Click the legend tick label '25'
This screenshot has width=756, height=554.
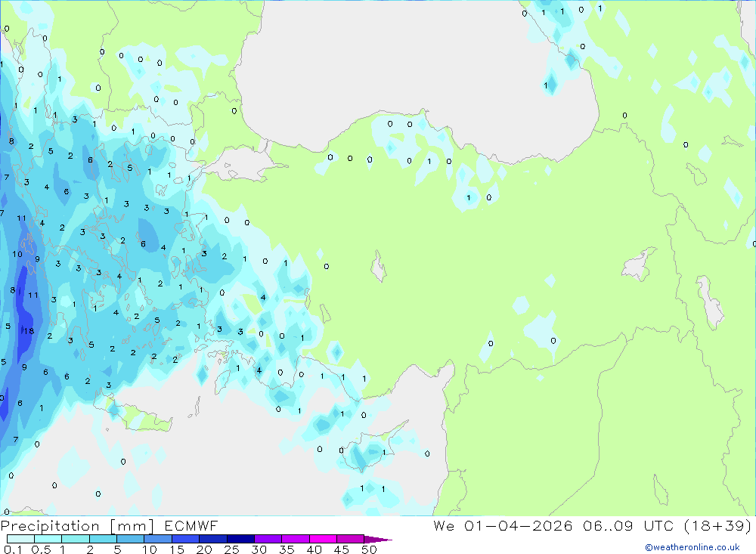tap(232, 549)
